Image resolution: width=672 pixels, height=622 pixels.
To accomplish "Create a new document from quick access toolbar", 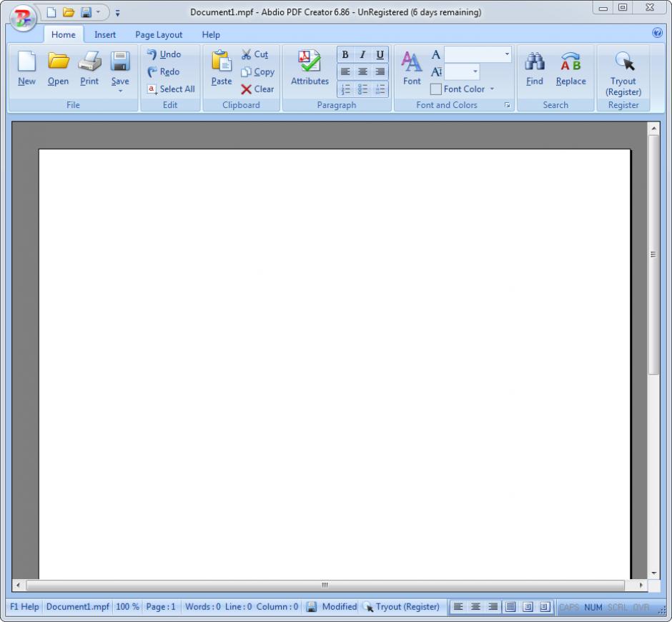I will (x=51, y=12).
